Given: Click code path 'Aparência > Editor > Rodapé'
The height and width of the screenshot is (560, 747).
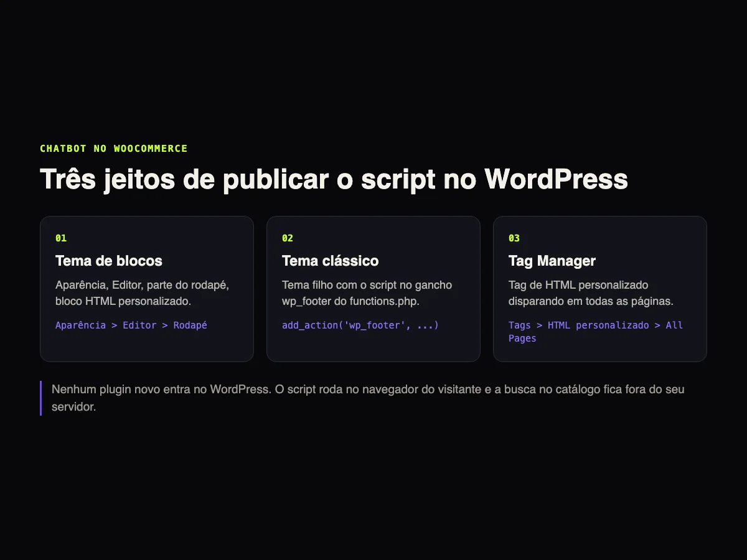Looking at the screenshot, I should (x=131, y=325).
